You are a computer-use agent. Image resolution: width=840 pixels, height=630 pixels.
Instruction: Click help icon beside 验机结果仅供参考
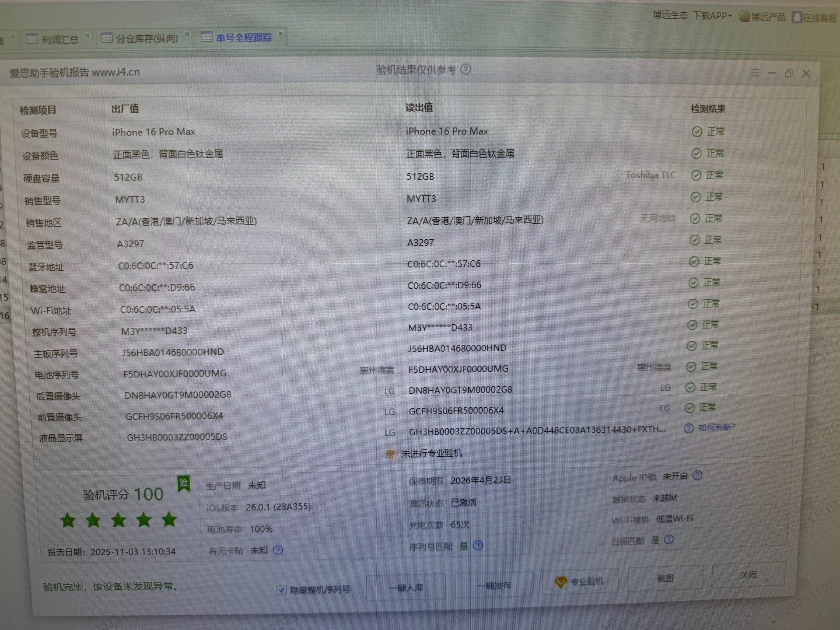pos(466,69)
